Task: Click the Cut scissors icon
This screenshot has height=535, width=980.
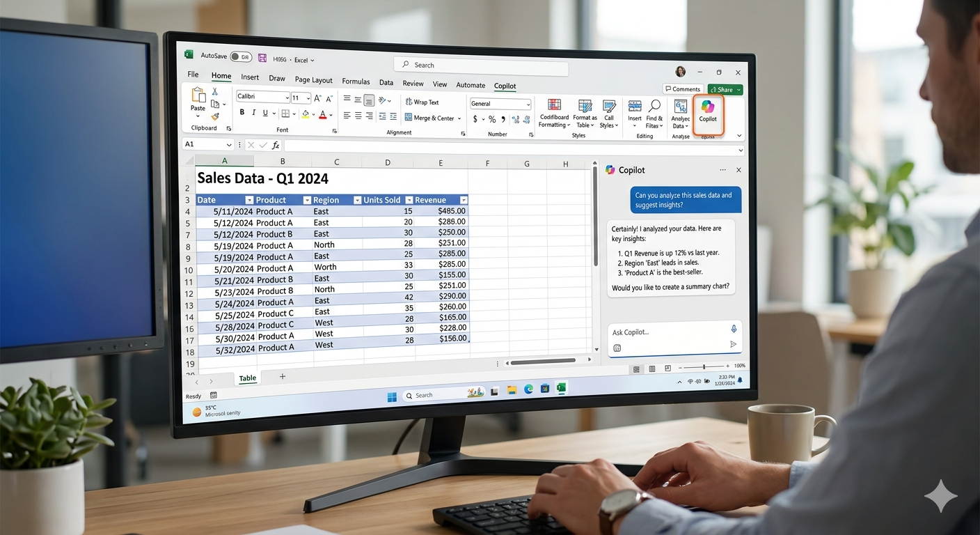Action: [215, 91]
